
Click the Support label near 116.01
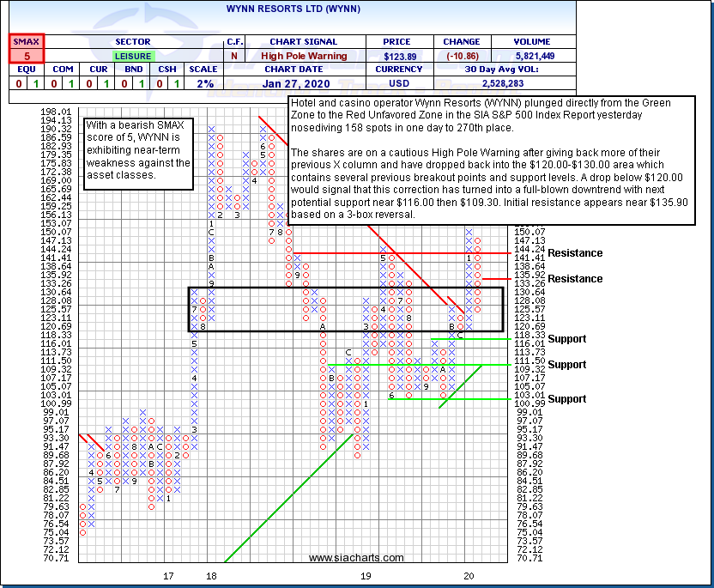pos(566,339)
